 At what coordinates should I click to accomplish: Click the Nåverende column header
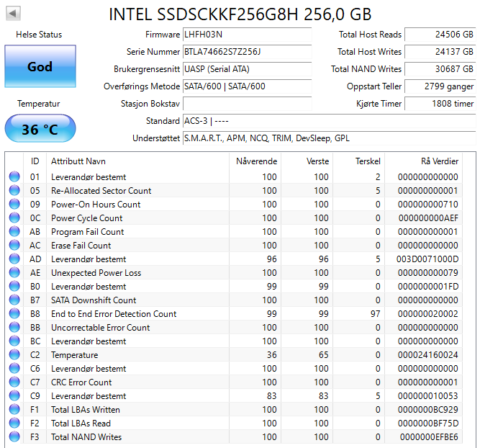256,161
